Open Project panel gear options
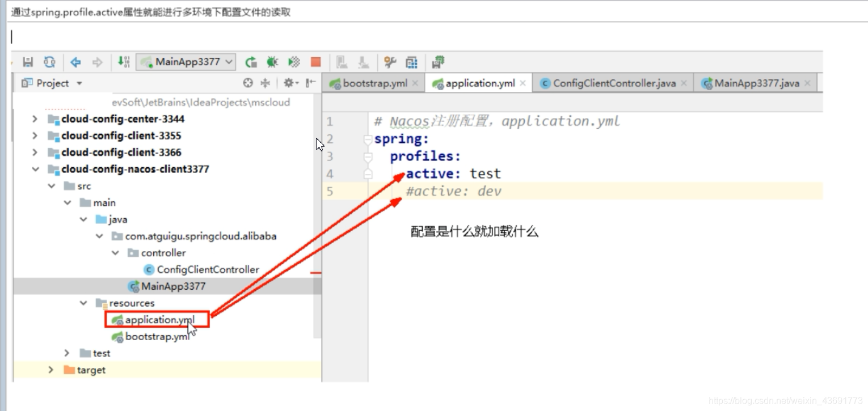 tap(290, 83)
